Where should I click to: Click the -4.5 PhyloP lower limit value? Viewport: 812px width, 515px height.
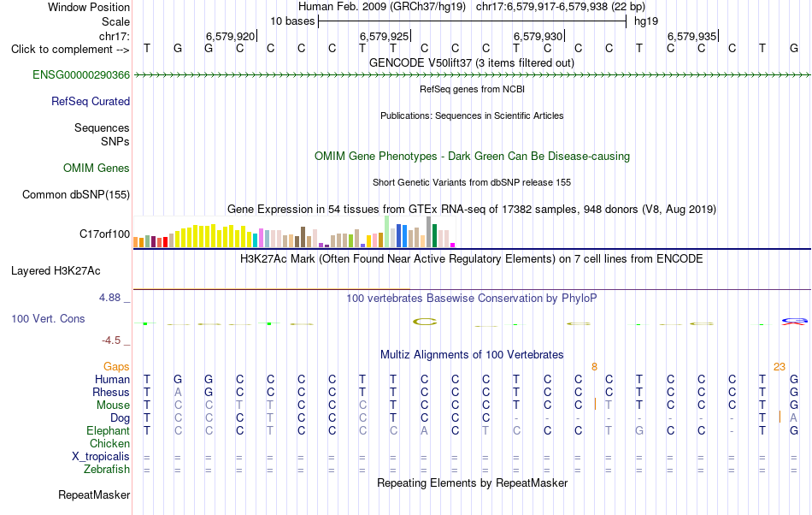click(x=111, y=340)
